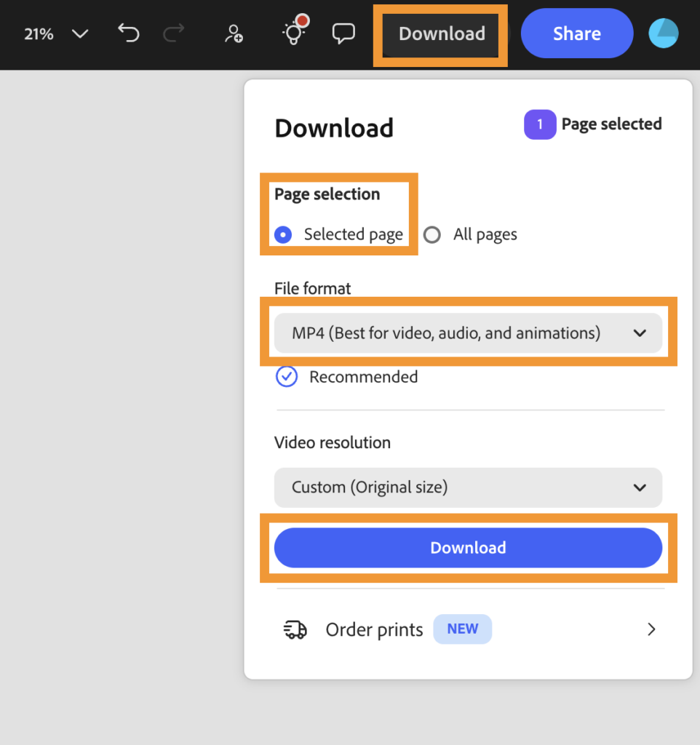The height and width of the screenshot is (745, 700).
Task: Click the blue Download button
Action: [x=468, y=548]
